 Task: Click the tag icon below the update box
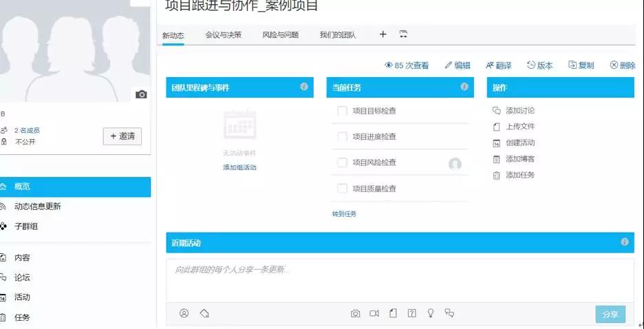coord(204,313)
